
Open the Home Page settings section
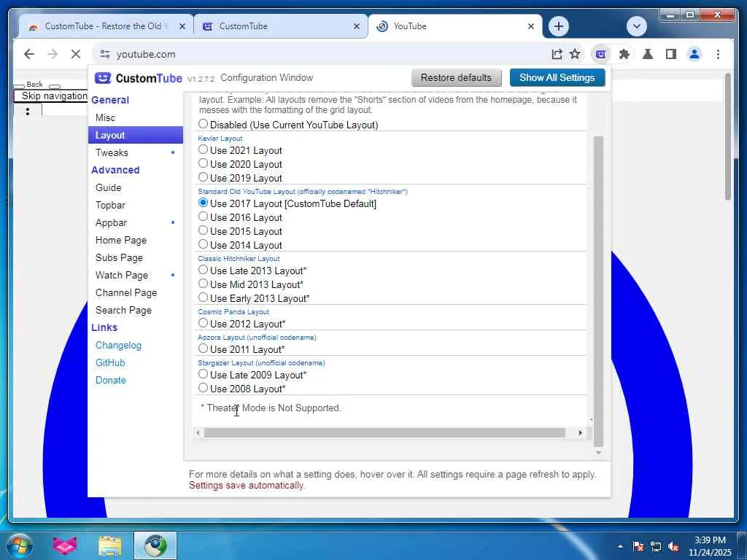pos(135,241)
